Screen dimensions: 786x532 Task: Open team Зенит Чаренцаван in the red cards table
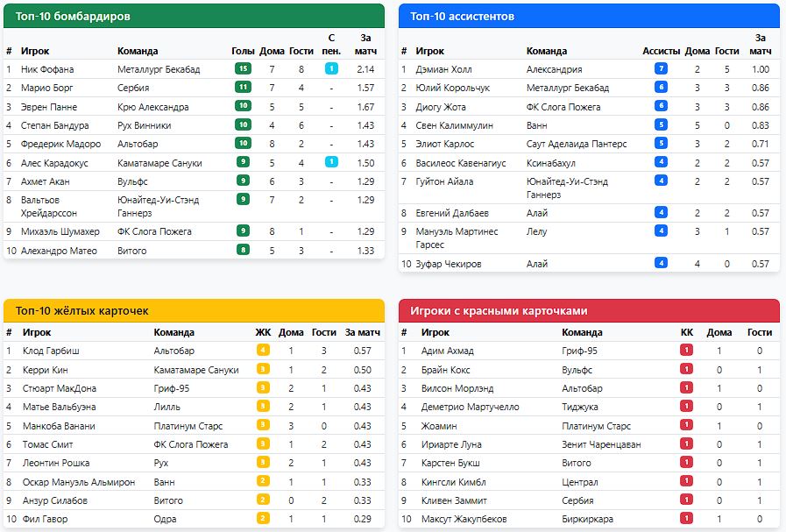coord(601,444)
